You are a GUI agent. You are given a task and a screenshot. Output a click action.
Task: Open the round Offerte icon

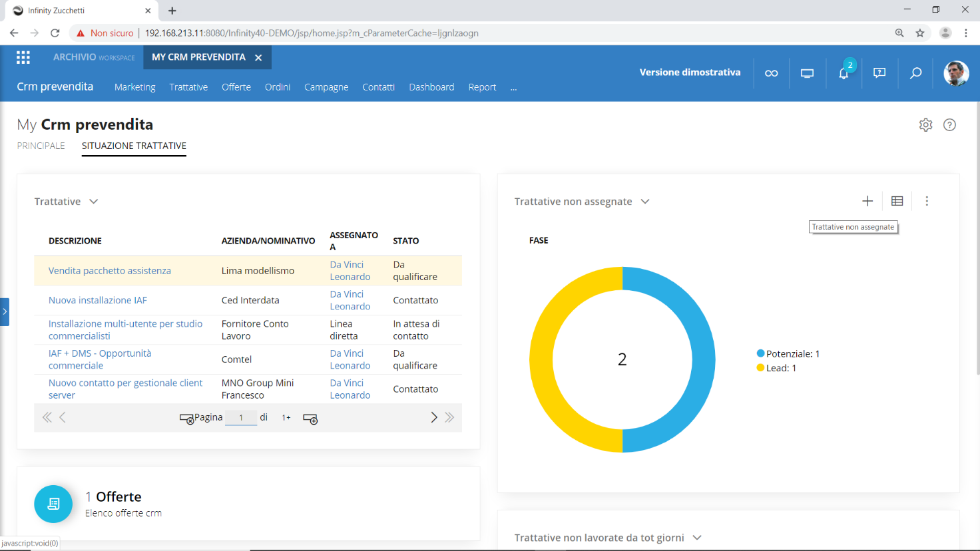(53, 504)
